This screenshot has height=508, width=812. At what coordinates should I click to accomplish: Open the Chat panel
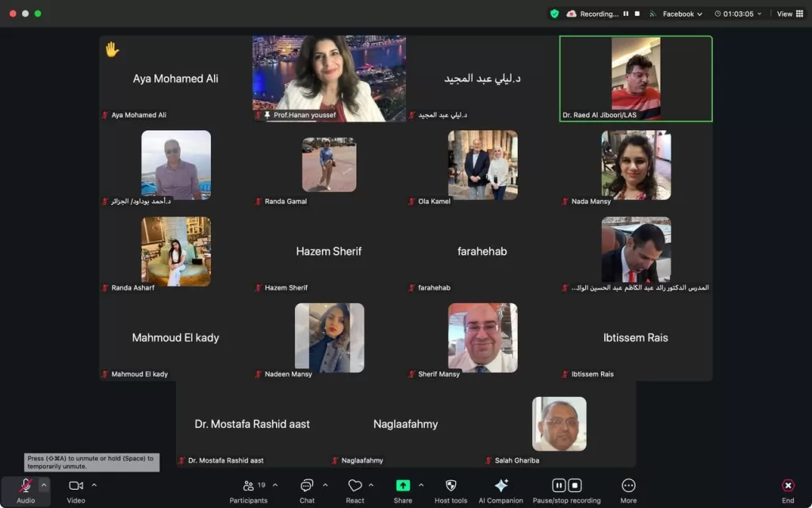click(x=307, y=486)
